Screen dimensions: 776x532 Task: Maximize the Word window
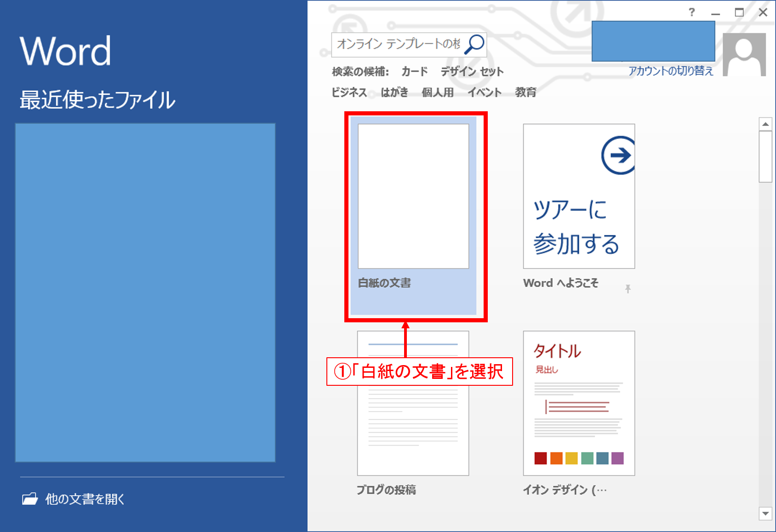click(x=739, y=12)
